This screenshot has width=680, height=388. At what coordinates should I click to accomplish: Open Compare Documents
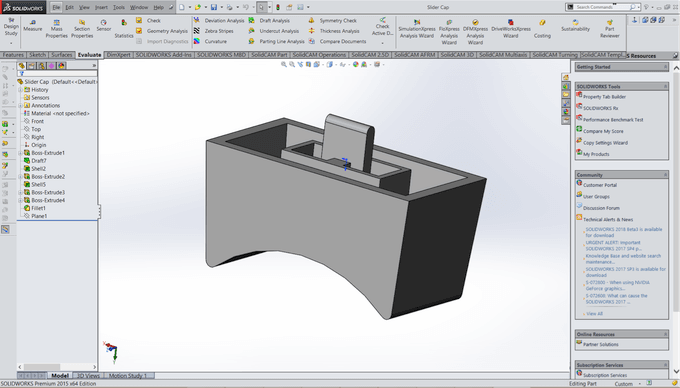[337, 41]
